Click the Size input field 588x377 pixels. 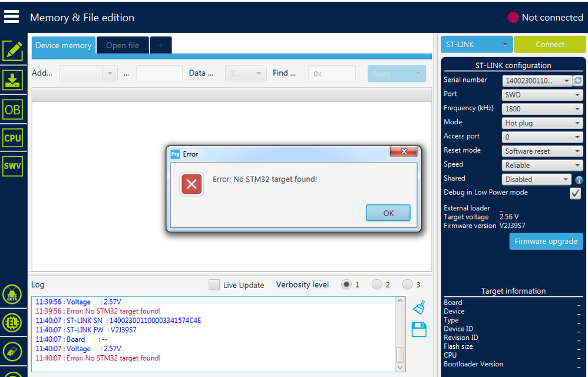point(160,74)
